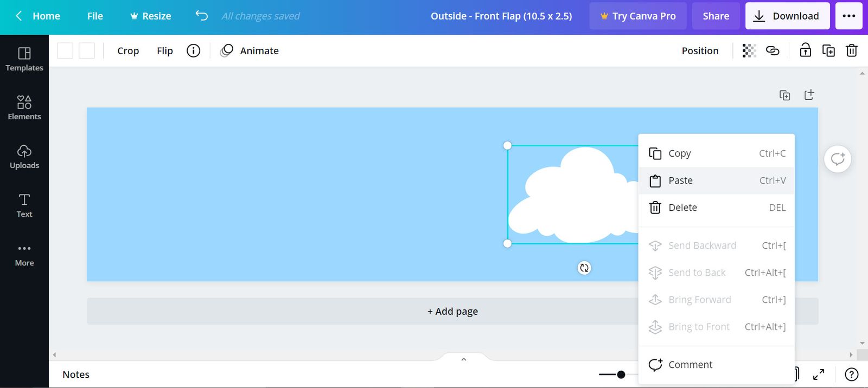Open the Templates panel in sidebar
Screen dimensions: 868x388
[x=24, y=59]
